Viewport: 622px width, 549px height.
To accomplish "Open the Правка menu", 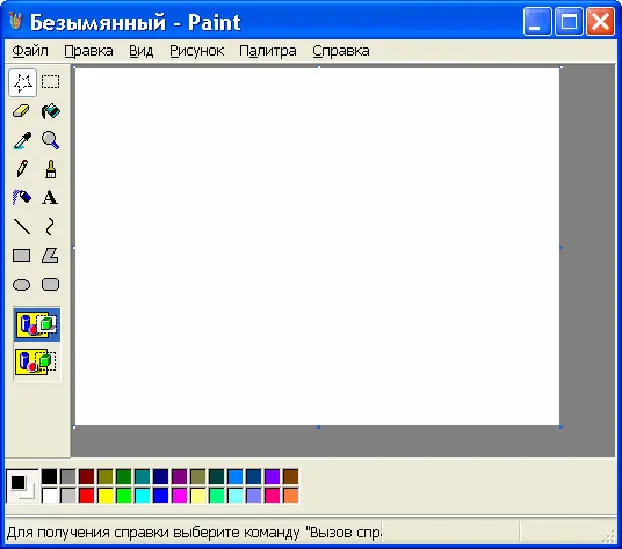I will [x=89, y=51].
